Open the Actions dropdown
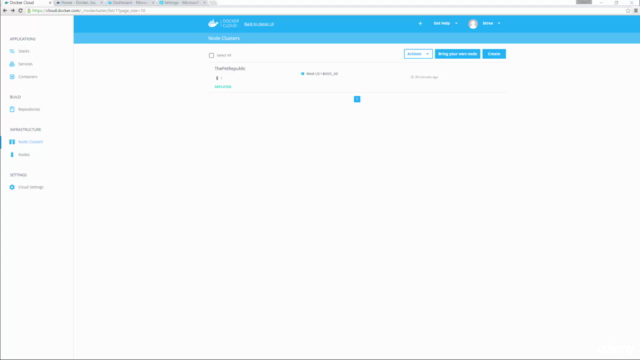 click(418, 54)
